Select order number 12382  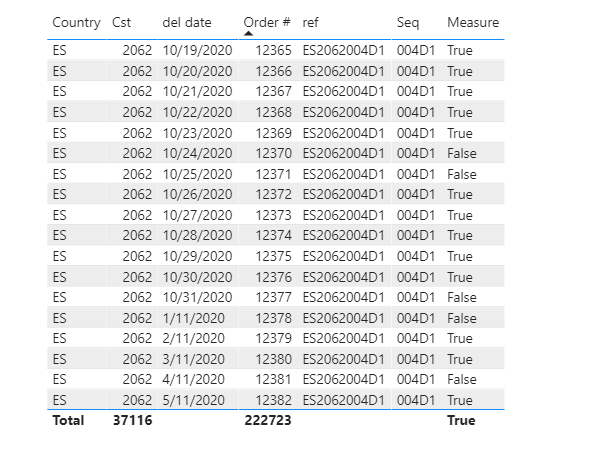(x=274, y=400)
